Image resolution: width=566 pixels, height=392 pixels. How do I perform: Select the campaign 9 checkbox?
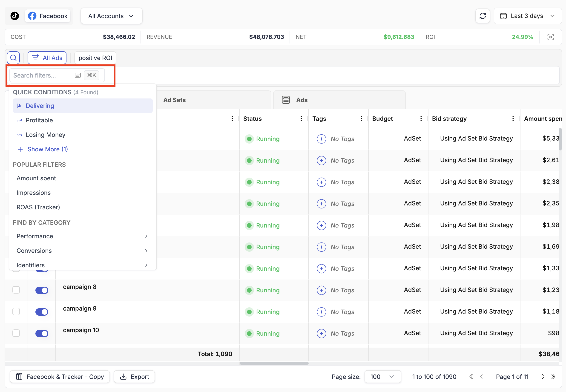pos(16,312)
